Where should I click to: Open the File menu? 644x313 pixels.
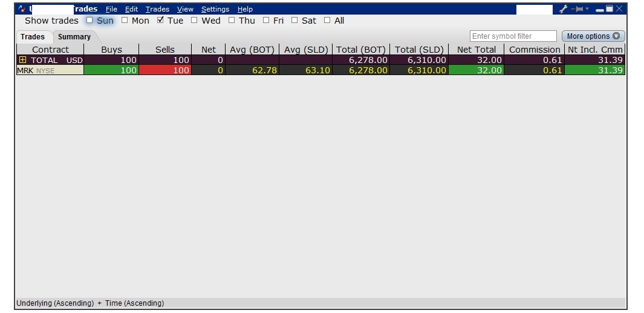[x=111, y=9]
